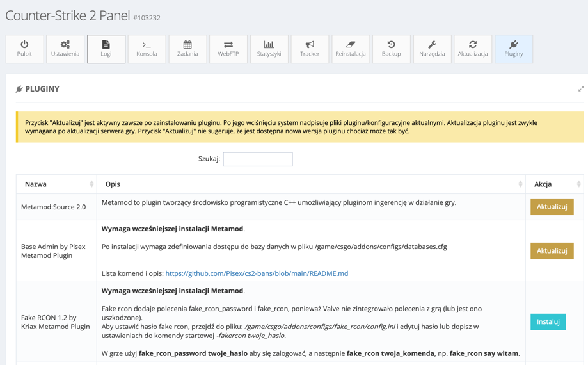Expand the Pluginy panel to fullscreen
Viewport: 588px width, 365px height.
[x=580, y=89]
